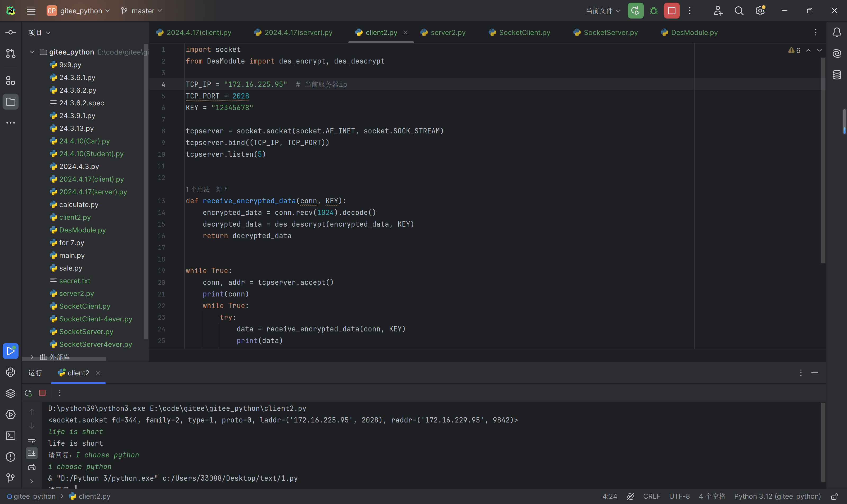Collapse the gitee_python project folder
Viewport: 847px width, 504px height.
(32, 52)
